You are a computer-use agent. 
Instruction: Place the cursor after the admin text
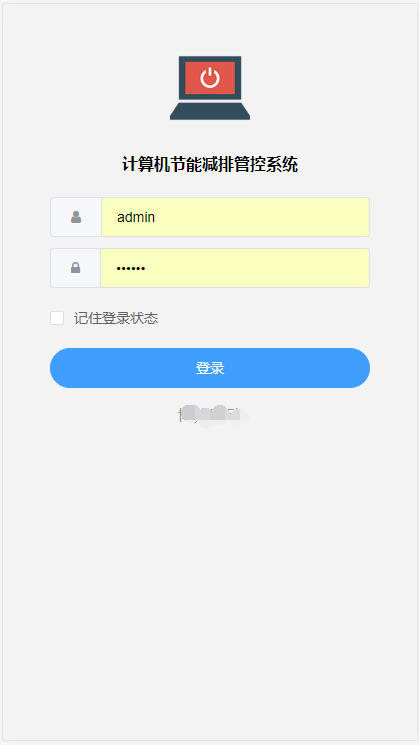[156, 217]
